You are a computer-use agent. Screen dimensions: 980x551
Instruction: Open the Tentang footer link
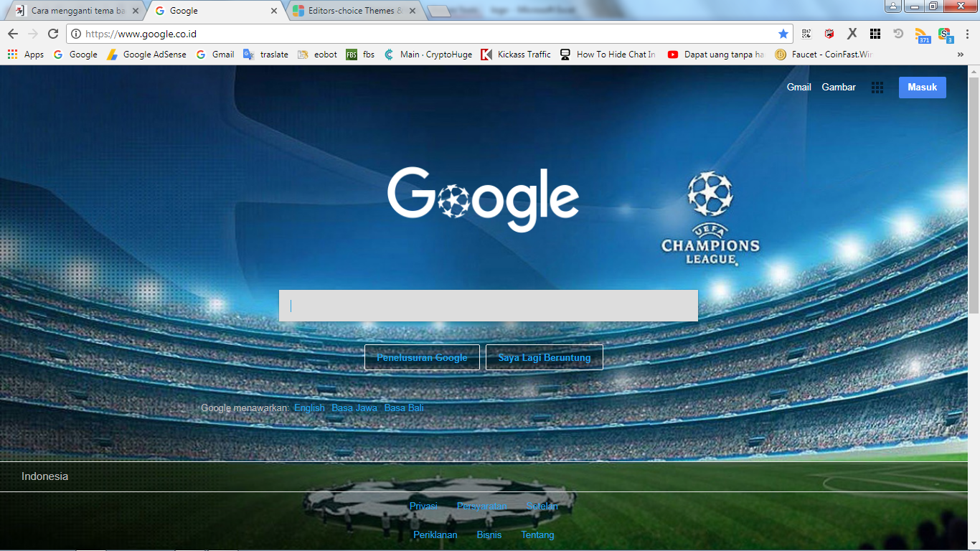(537, 535)
